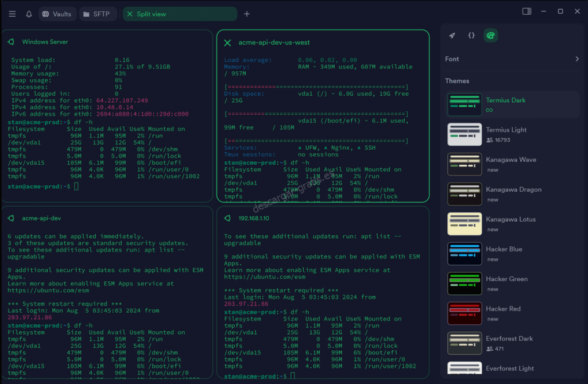Open the hamburger menu

[12, 14]
